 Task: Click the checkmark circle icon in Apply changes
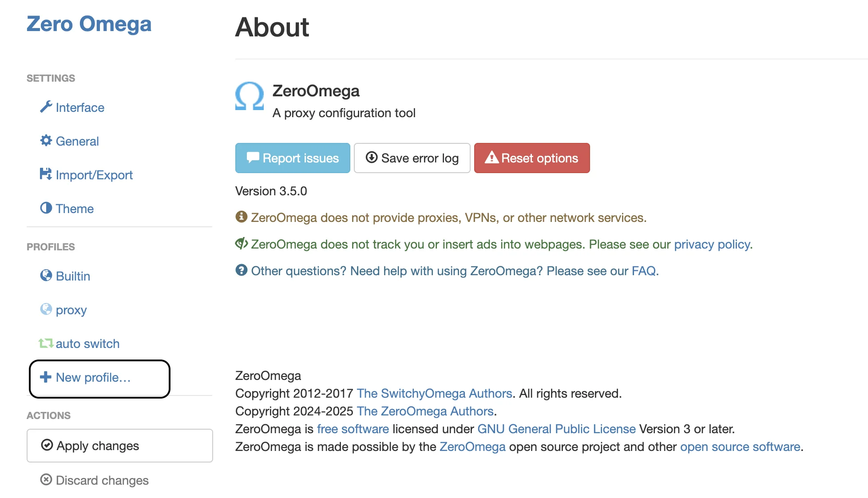coord(47,445)
